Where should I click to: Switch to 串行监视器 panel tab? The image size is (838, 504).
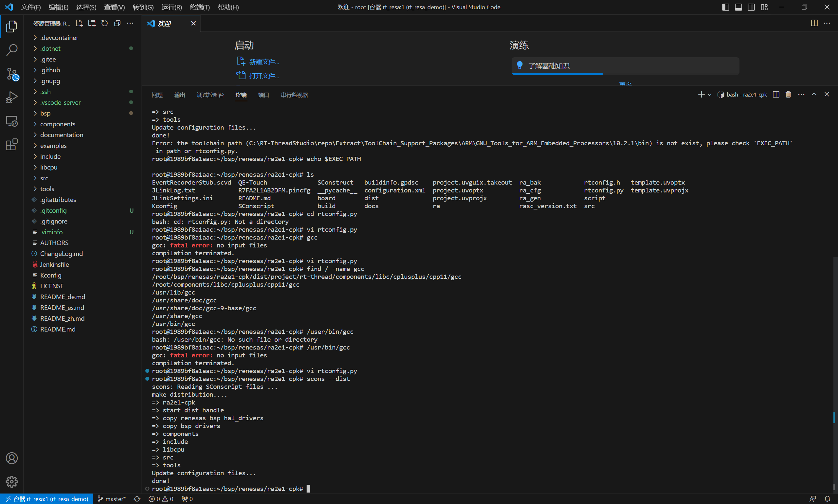[295, 95]
